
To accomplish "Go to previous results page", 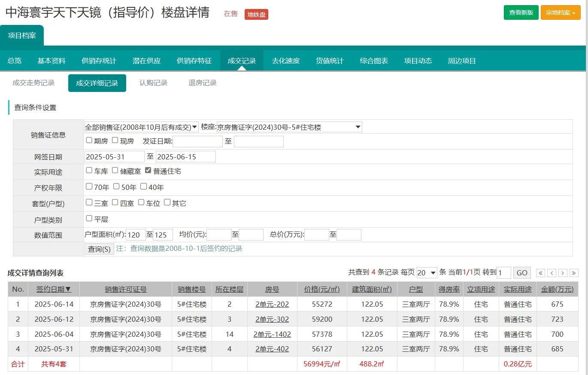I will (552, 273).
